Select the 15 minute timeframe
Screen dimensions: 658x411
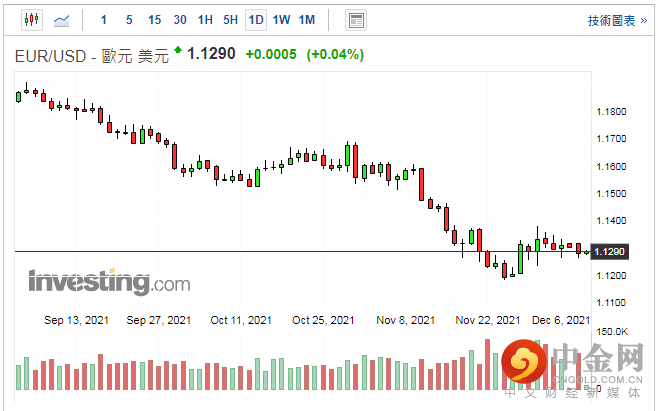coord(154,20)
